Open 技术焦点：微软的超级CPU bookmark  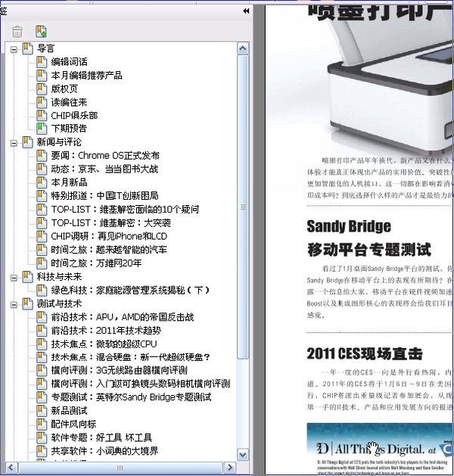104,344
